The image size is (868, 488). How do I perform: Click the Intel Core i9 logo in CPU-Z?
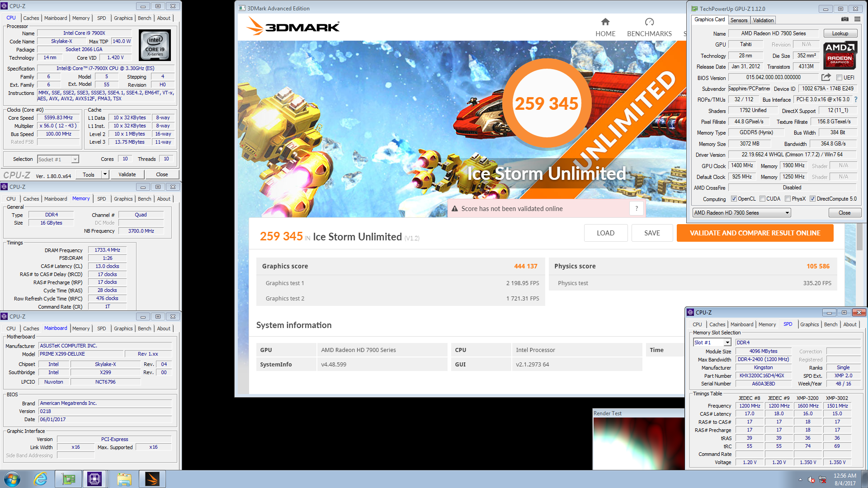[x=155, y=45]
